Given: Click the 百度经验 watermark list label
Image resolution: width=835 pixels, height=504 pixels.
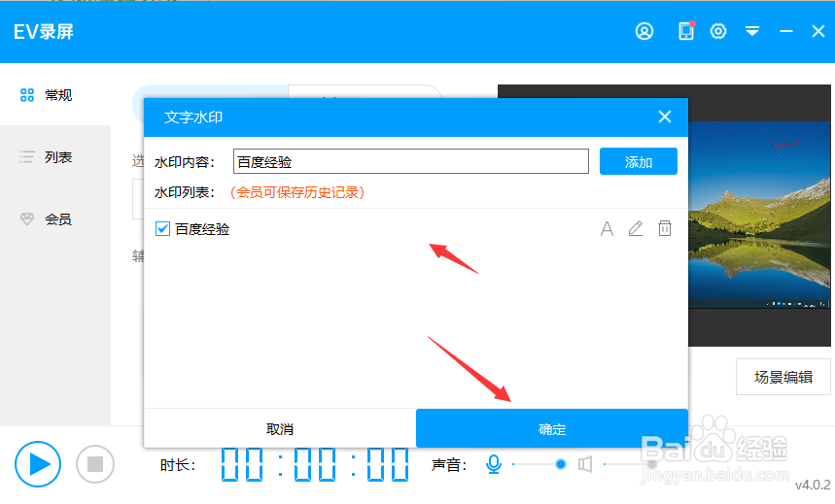Looking at the screenshot, I should click(x=202, y=229).
